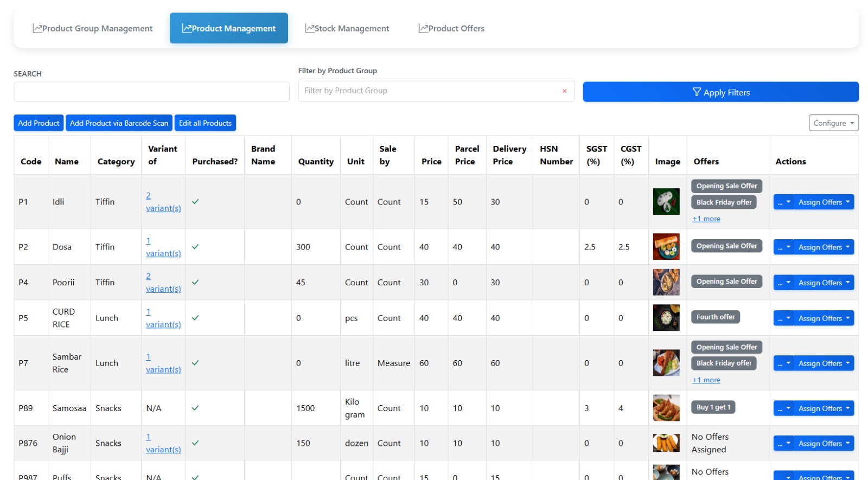This screenshot has height=480, width=868.
Task: Expand Assign Offers dropdown for Idli
Action: tap(824, 202)
